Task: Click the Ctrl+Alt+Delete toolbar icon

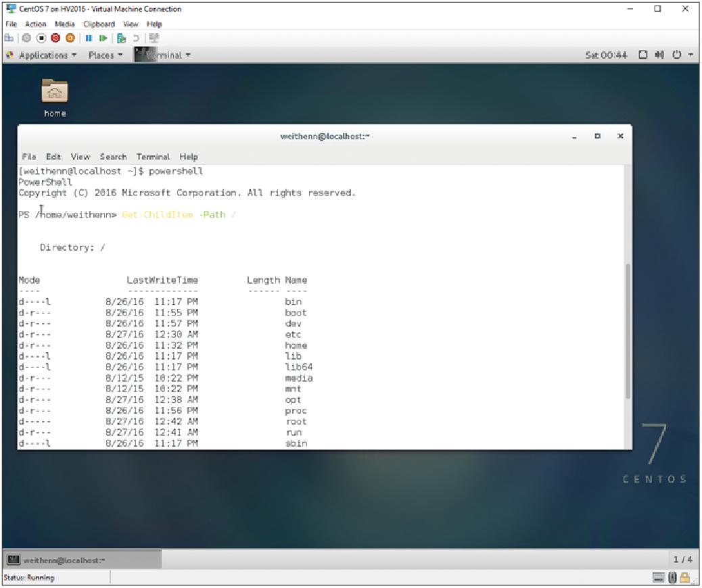Action: [x=9, y=39]
